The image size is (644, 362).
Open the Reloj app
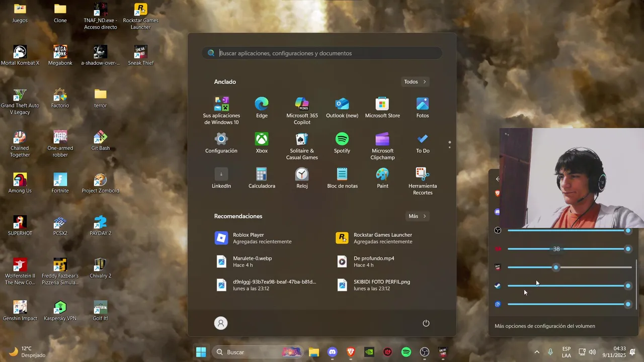pyautogui.click(x=302, y=178)
